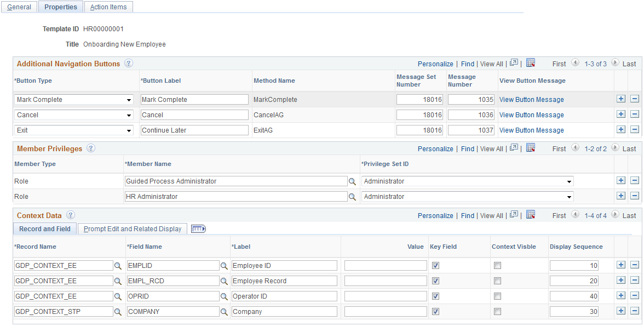Viewport: 644px width, 326px height.
Task: Enable Context Visble for the Employee ID row
Action: [498, 265]
